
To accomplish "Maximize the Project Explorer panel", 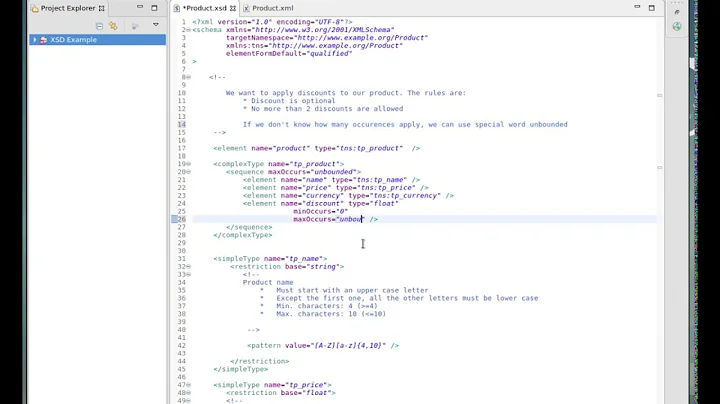I will (154, 8).
